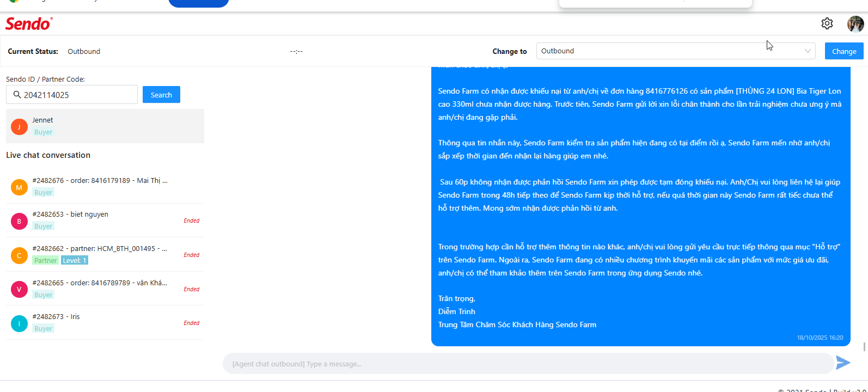The width and height of the screenshot is (868, 392).
Task: Click Ended label on order 8416789789 row
Action: click(x=191, y=289)
